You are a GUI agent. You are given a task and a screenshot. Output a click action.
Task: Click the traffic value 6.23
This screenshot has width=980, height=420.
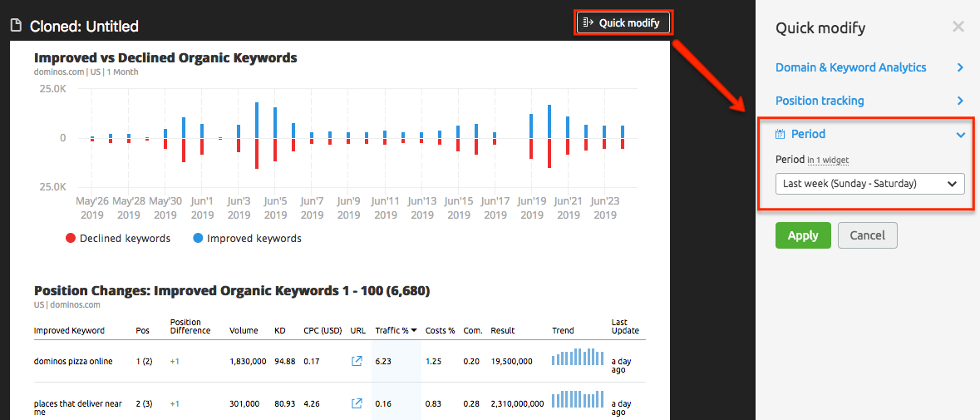pos(383,361)
